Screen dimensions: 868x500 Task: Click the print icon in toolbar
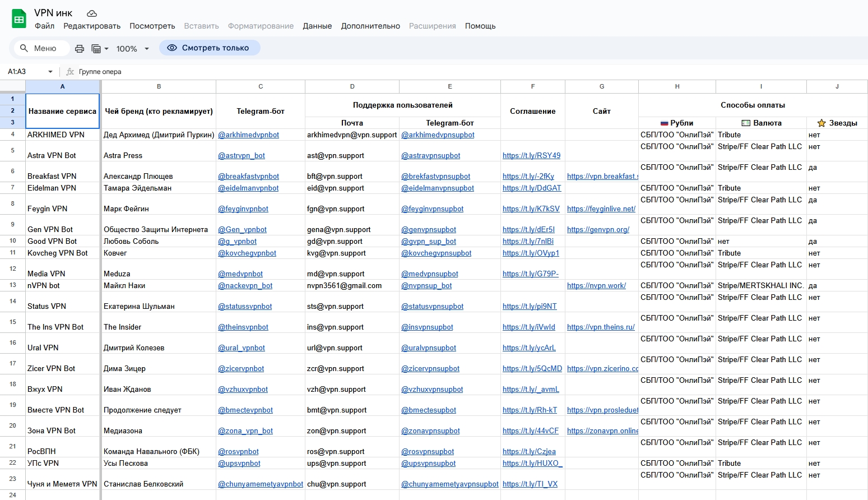(x=80, y=49)
